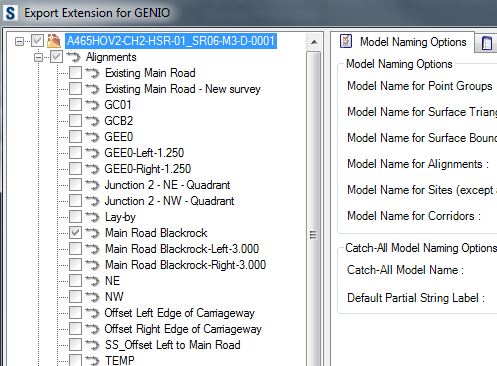The image size is (497, 366).
Task: Click the 'Catch-All Model Name :' label
Action: pyautogui.click(x=405, y=270)
